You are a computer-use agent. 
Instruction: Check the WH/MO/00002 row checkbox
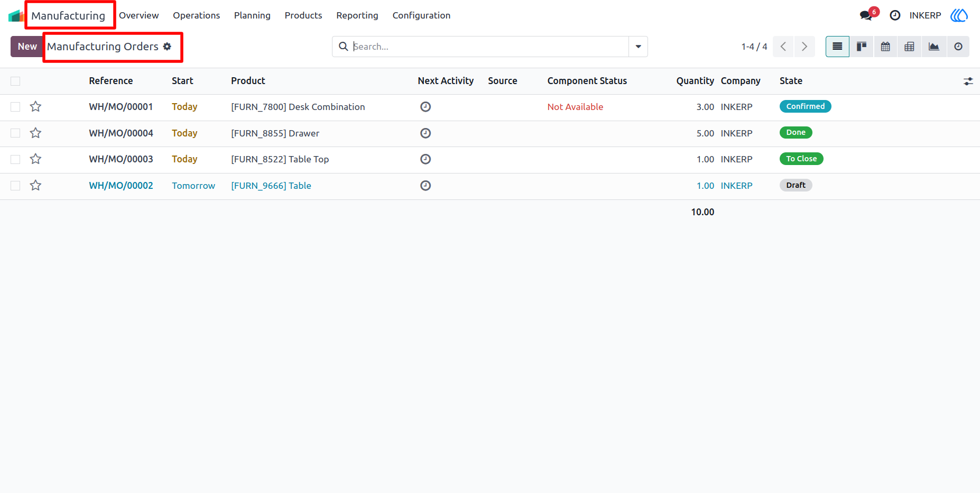[x=15, y=186]
